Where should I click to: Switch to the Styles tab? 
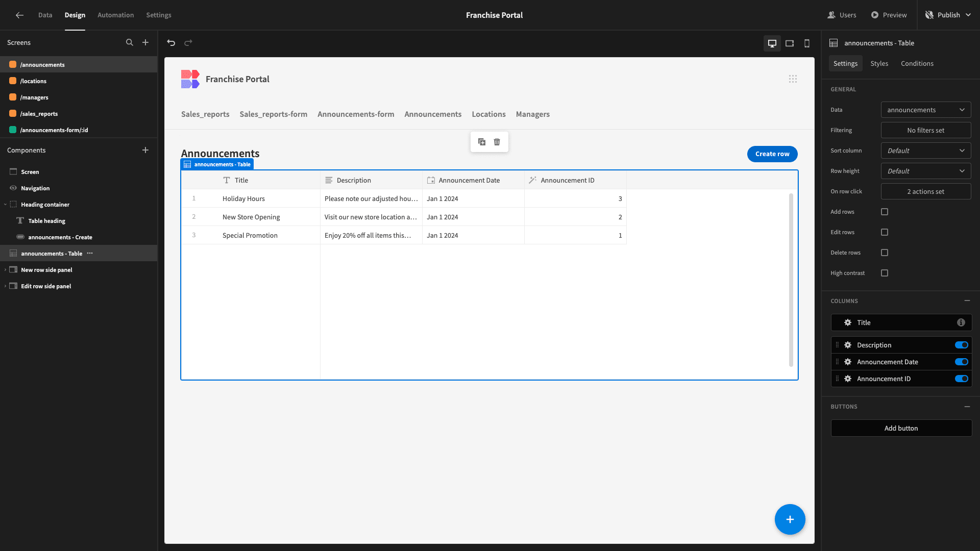(x=879, y=64)
